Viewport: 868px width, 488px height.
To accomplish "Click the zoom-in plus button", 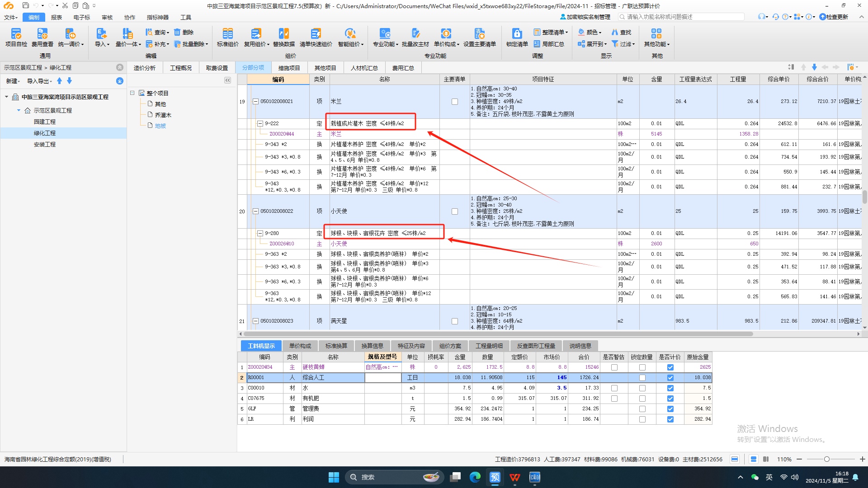I will pos(862,459).
